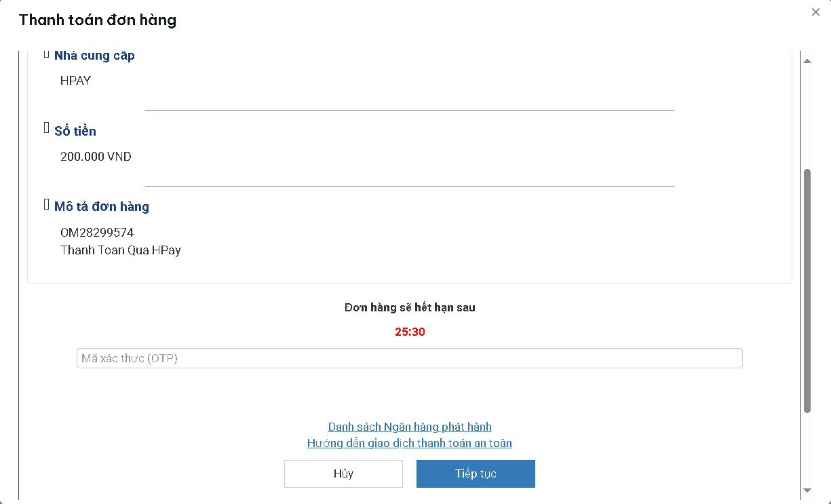Focus the Mã xác thực (OTP) field
Screen dimensions: 831x504
pos(409,358)
